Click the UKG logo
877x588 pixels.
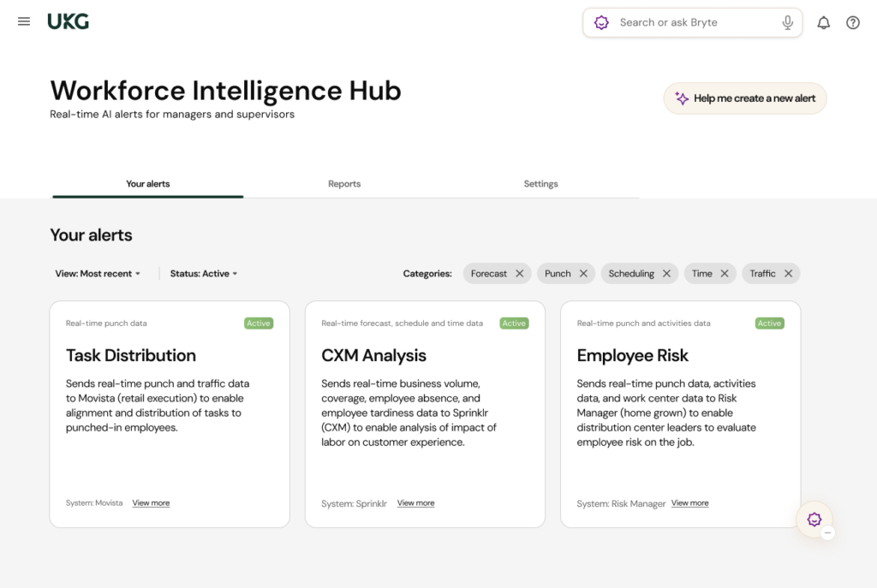click(x=69, y=22)
